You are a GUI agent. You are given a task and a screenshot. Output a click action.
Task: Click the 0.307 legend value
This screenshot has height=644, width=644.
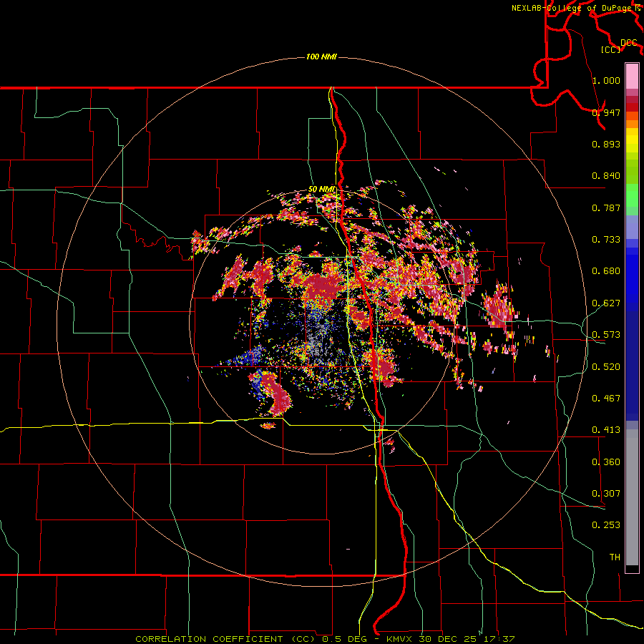click(x=606, y=494)
